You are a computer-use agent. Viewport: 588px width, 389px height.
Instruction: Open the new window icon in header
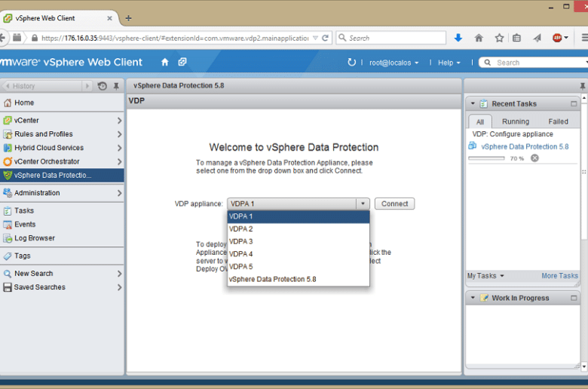[182, 62]
